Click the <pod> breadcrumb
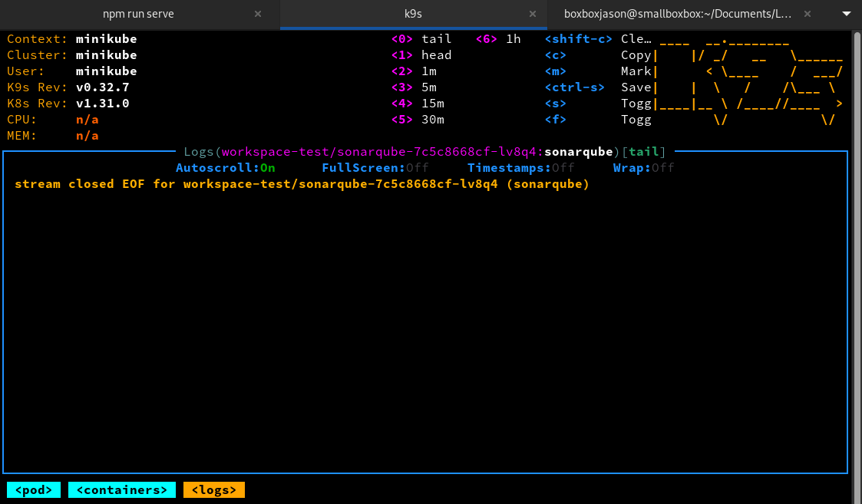The image size is (862, 504). (x=34, y=489)
